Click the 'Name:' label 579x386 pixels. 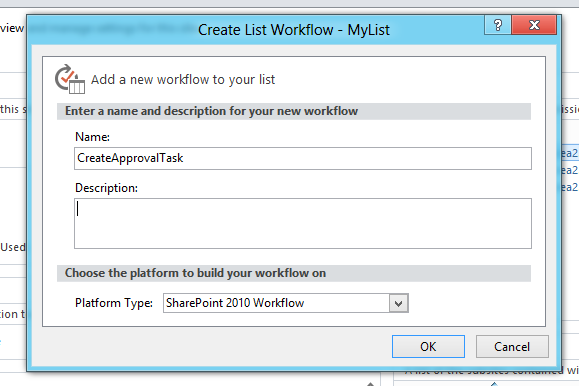pos(92,137)
